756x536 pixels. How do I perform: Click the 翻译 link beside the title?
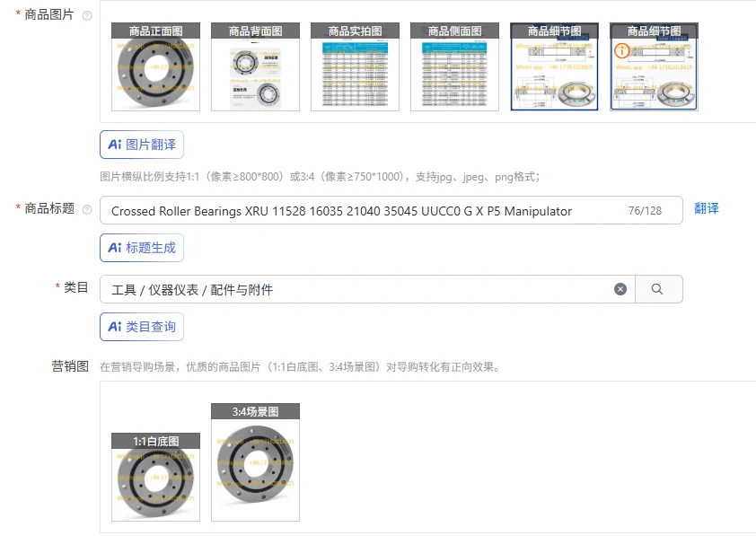tap(707, 208)
